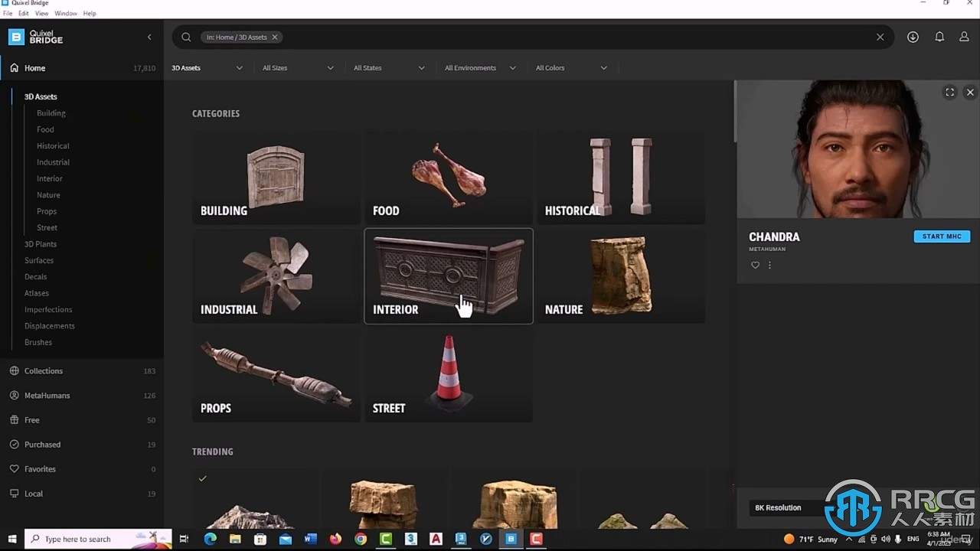Open the File menu
The image size is (980, 551).
[8, 13]
